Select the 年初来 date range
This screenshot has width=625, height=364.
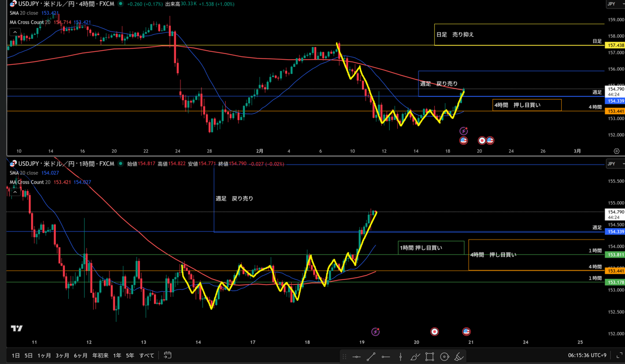click(x=100, y=356)
